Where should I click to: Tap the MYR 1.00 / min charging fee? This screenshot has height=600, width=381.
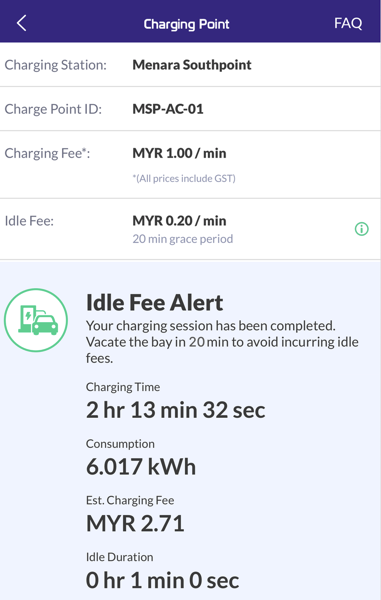click(x=179, y=153)
